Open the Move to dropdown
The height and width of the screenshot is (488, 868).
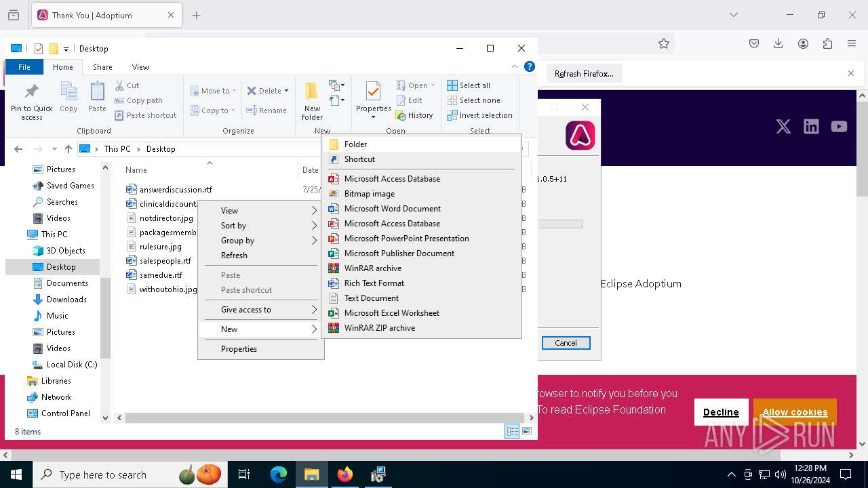(x=213, y=91)
